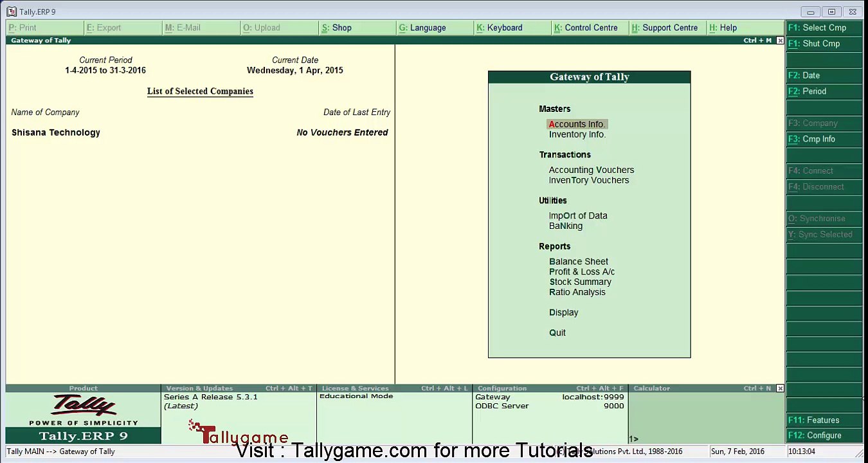
Task: Close the bottom Calculator info panel
Action: tap(780, 388)
